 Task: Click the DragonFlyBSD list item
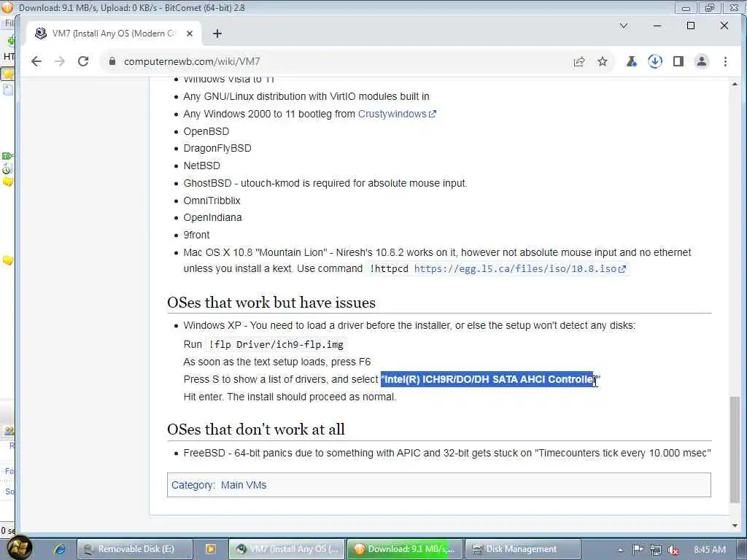217,149
